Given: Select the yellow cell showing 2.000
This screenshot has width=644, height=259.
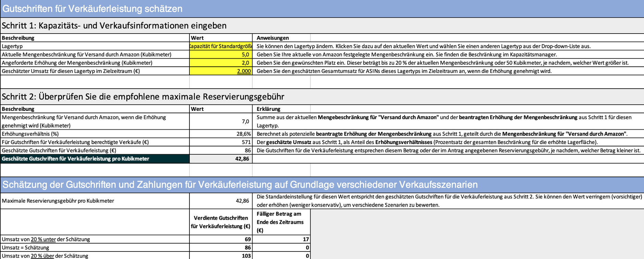Looking at the screenshot, I should pos(221,71).
